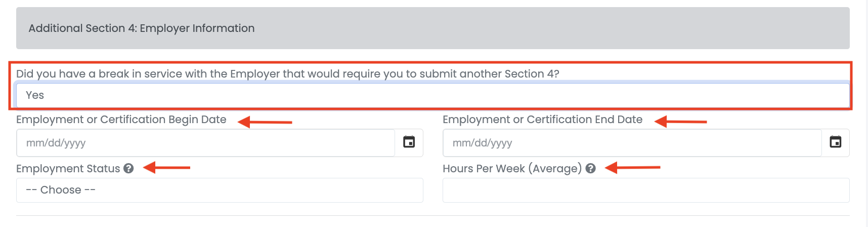The image size is (868, 227).
Task: Click Hours Per Week help icon
Action: click(x=590, y=168)
